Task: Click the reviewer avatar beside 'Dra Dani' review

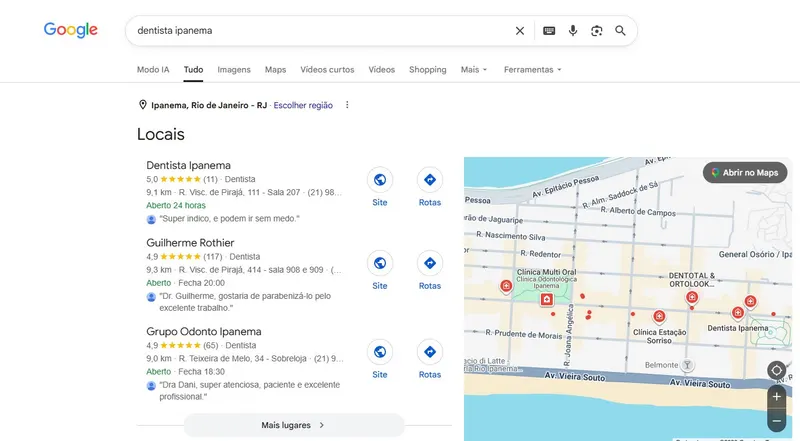Action: [151, 385]
